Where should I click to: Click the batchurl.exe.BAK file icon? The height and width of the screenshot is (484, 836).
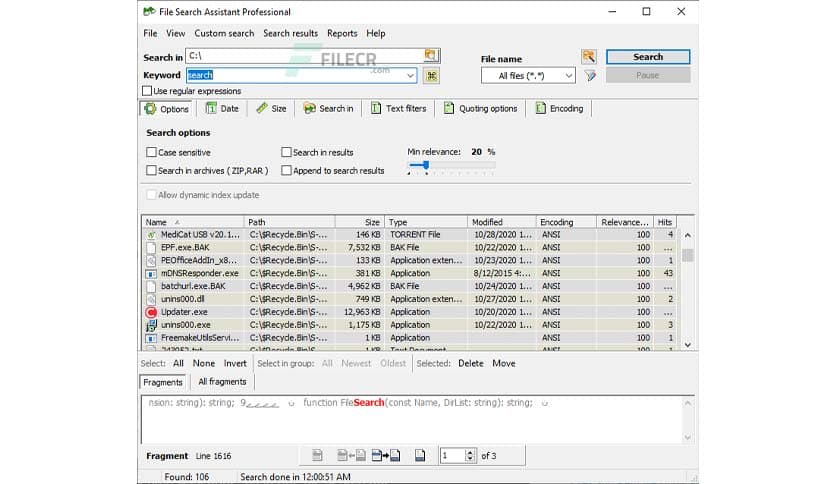pyautogui.click(x=151, y=286)
